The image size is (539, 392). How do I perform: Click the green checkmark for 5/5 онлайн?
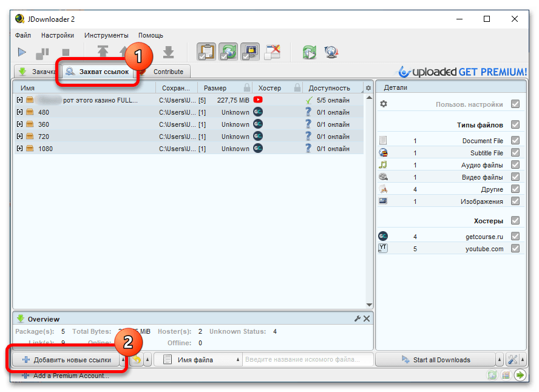coord(309,100)
